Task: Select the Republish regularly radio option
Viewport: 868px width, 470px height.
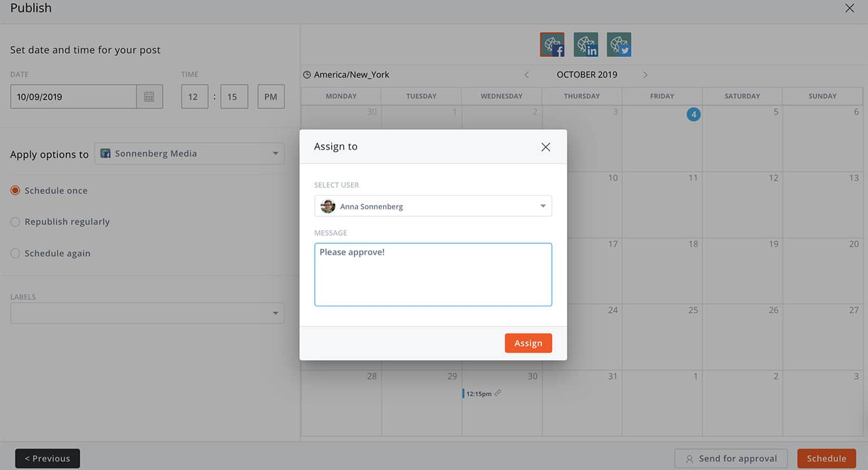Action: click(x=15, y=222)
